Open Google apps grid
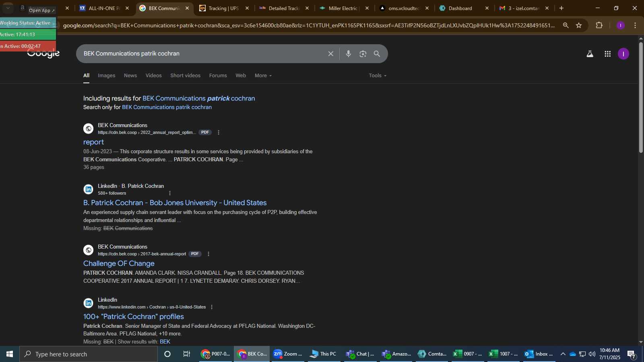 coord(608,54)
